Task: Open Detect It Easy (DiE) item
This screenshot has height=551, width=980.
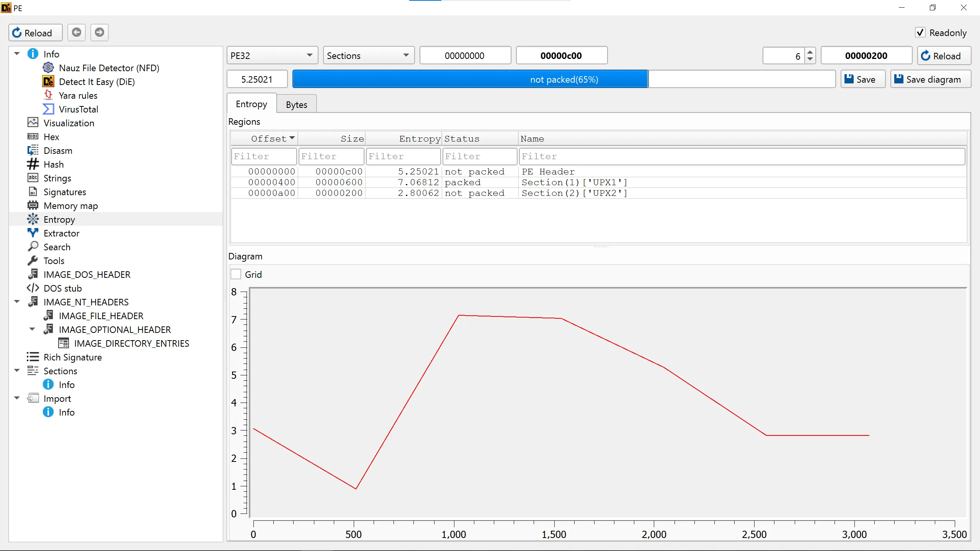Action: coord(96,82)
